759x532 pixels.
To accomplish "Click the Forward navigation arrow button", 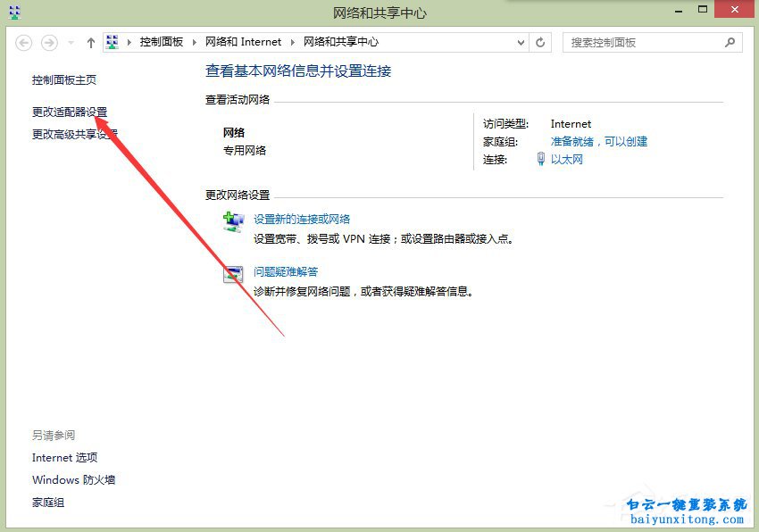I will (50, 42).
